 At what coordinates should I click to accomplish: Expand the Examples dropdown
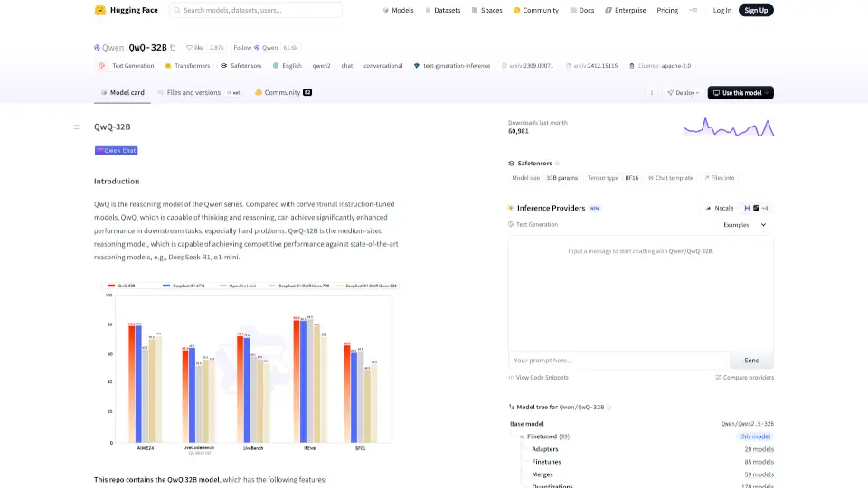(744, 224)
